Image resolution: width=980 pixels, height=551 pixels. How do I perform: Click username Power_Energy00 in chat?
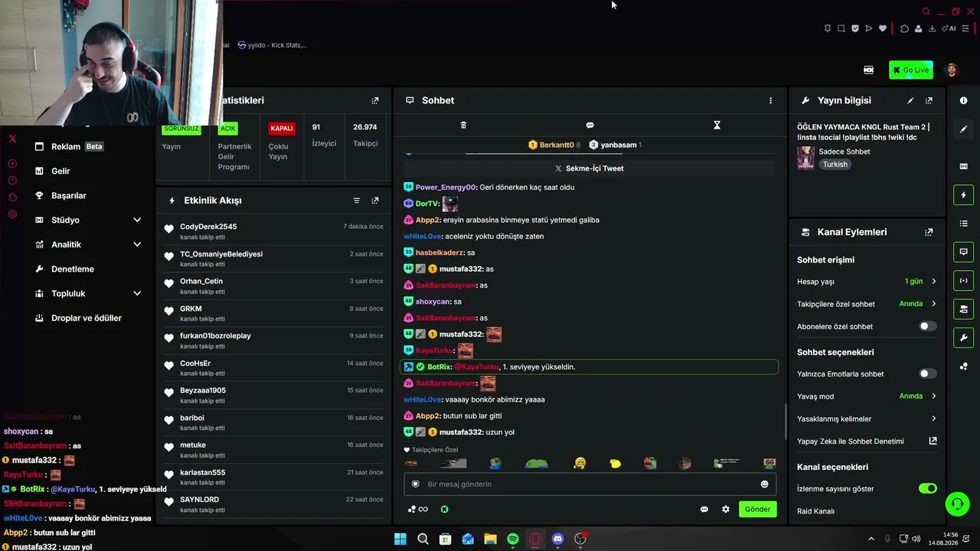pyautogui.click(x=446, y=187)
